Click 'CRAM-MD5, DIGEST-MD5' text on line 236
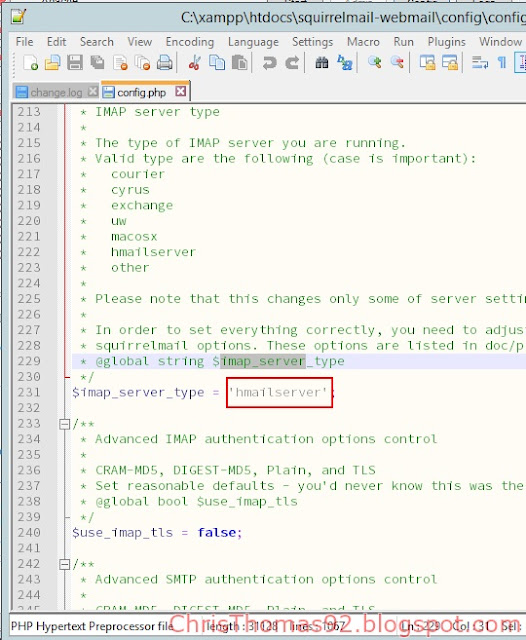 click(x=176, y=470)
